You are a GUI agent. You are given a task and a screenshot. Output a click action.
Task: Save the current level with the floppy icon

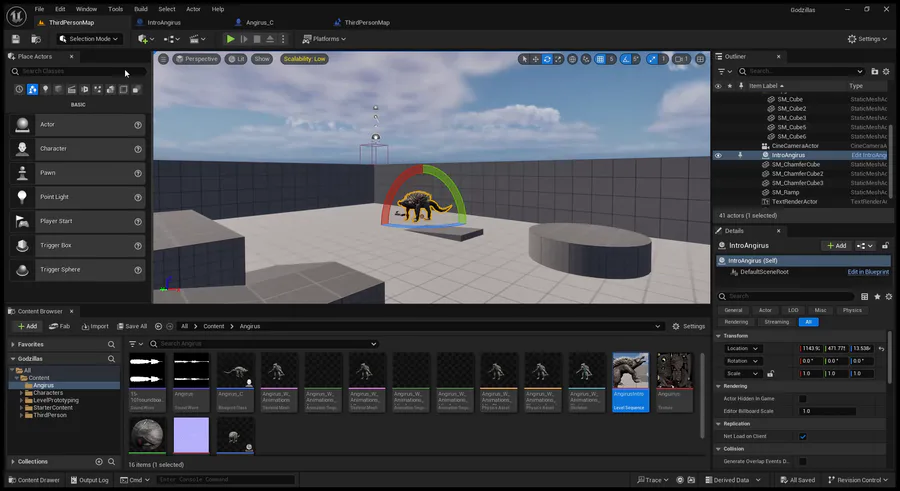(15, 39)
